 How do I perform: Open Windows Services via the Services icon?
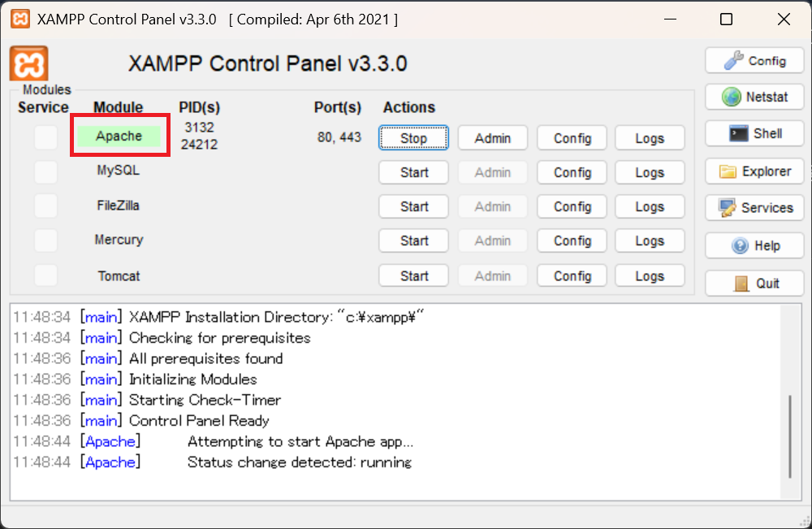click(754, 208)
